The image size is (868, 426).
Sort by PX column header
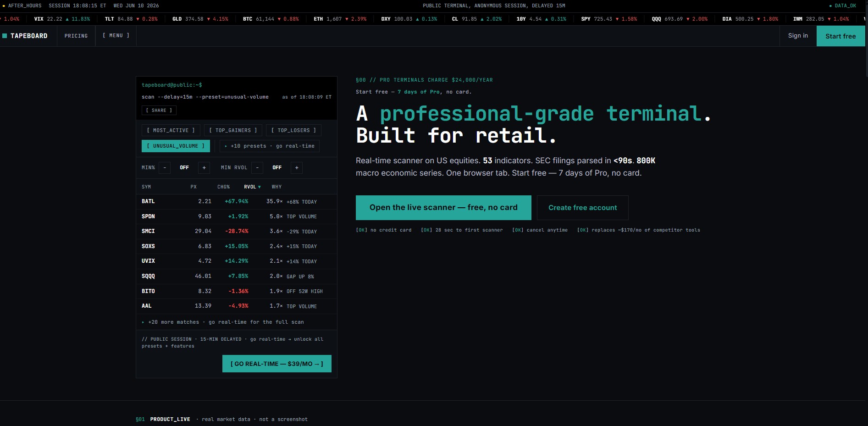coord(194,187)
